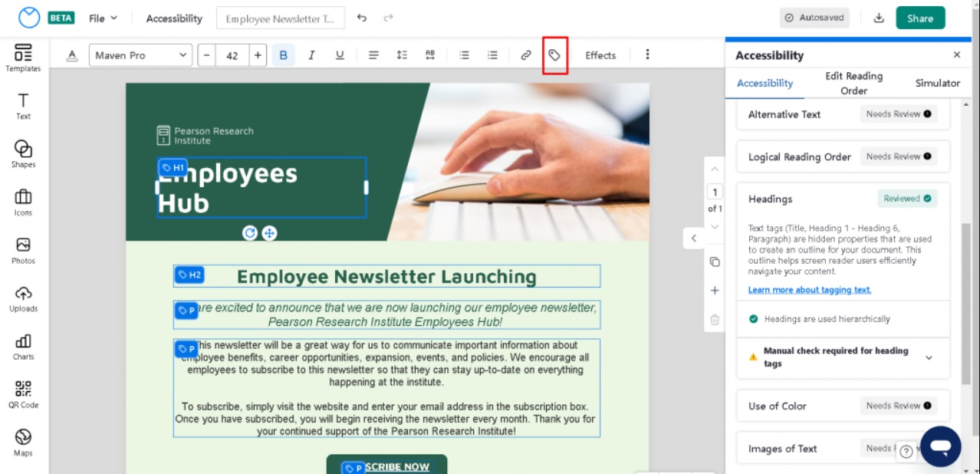Click the tag icon in the toolbar
The image size is (980, 474).
click(554, 55)
